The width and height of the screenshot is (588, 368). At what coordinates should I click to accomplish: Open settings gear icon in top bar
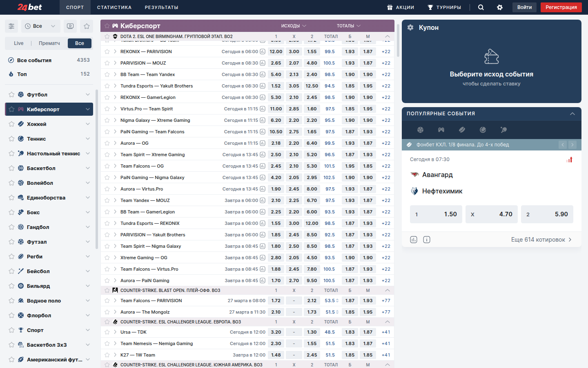500,7
